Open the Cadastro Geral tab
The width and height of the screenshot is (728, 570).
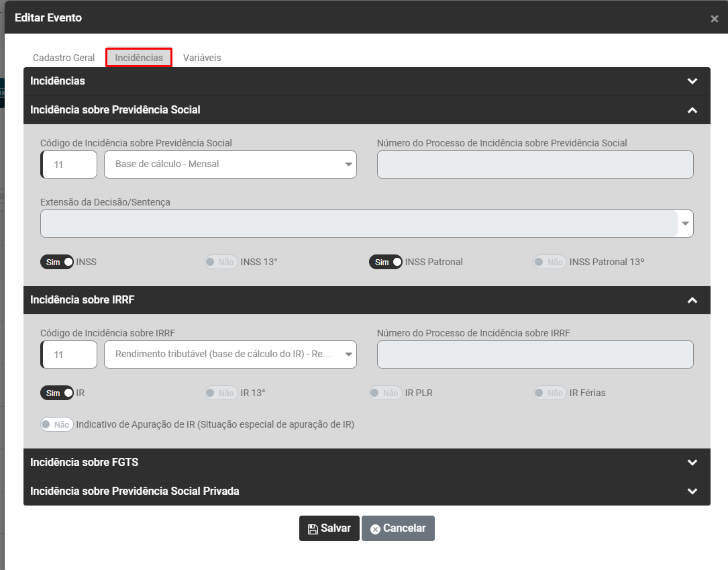coord(64,58)
